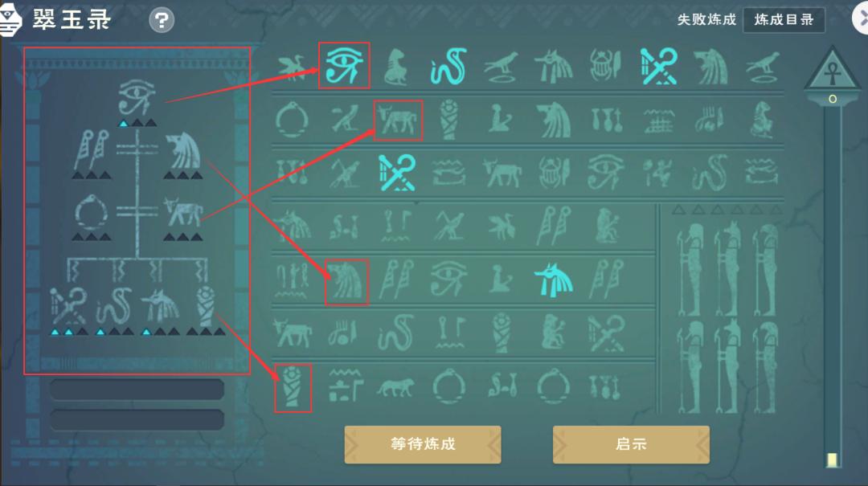Click the cyan snake glyph in top row
The width and height of the screenshot is (868, 486).
coord(448,66)
